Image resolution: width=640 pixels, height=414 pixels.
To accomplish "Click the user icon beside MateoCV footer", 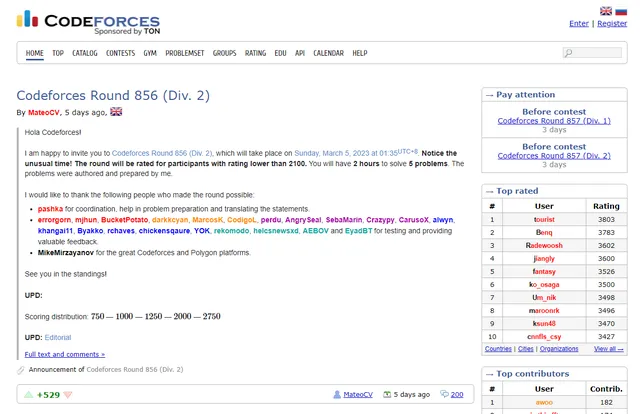I will 337,394.
